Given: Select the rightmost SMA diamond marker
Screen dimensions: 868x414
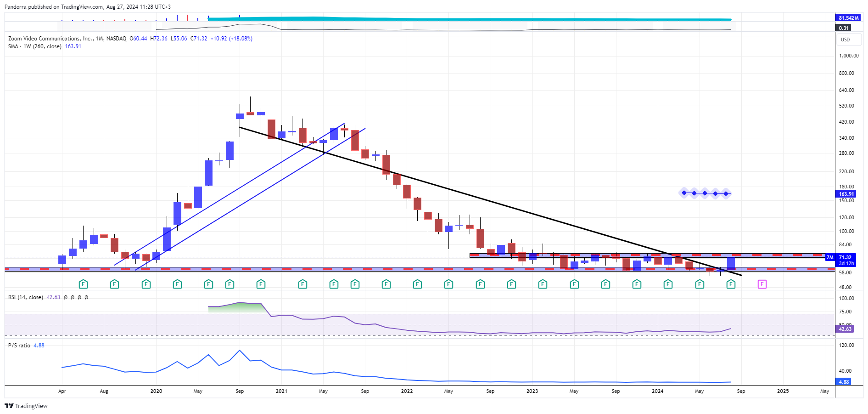Looking at the screenshot, I should (726, 193).
